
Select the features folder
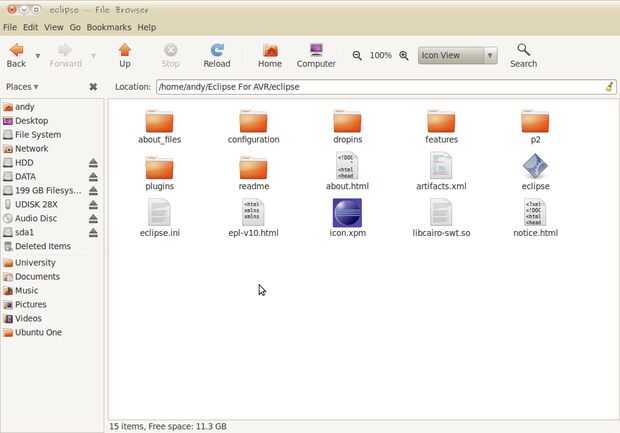coord(441,127)
